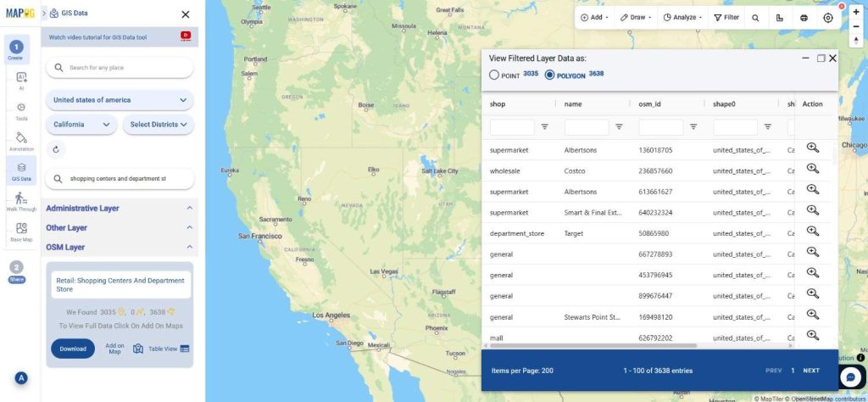This screenshot has height=402, width=868.
Task: Open the Table View
Action: click(x=169, y=349)
